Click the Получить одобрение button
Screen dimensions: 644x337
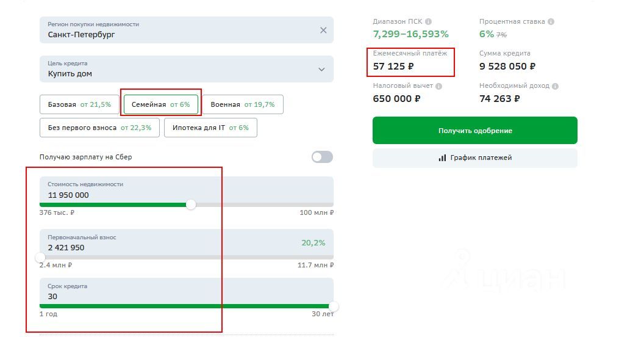(475, 130)
